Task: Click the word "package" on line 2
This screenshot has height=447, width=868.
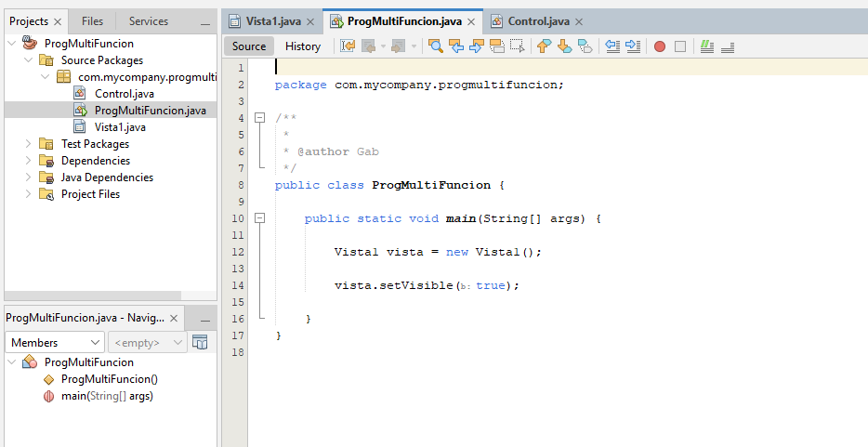Action: [x=300, y=85]
